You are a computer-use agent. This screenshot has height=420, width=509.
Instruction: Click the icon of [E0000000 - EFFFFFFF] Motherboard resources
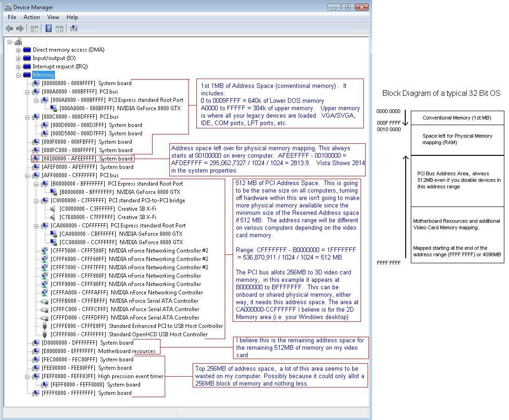(36, 351)
